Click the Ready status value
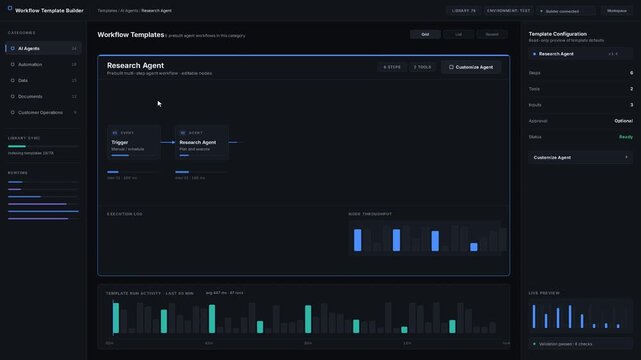The image size is (641, 360). point(626,137)
